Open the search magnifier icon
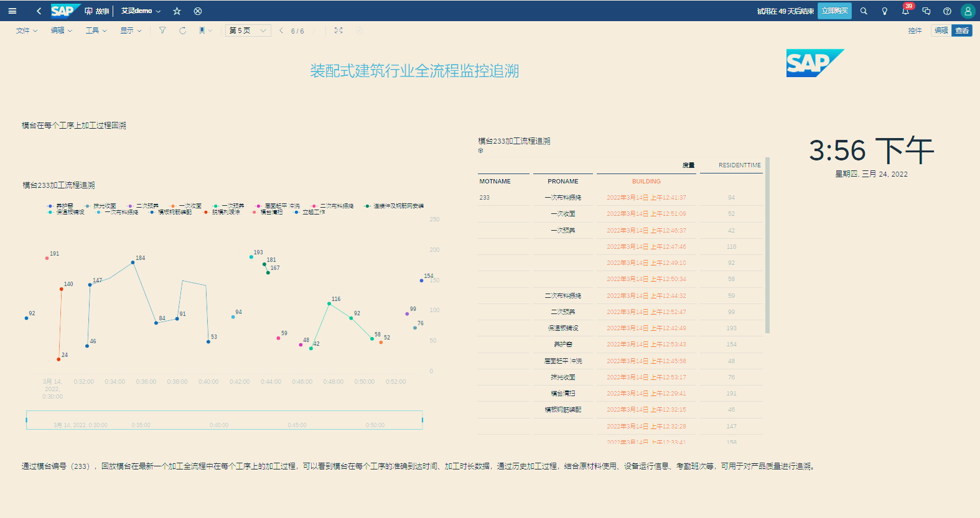This screenshot has width=980, height=518. tap(864, 11)
